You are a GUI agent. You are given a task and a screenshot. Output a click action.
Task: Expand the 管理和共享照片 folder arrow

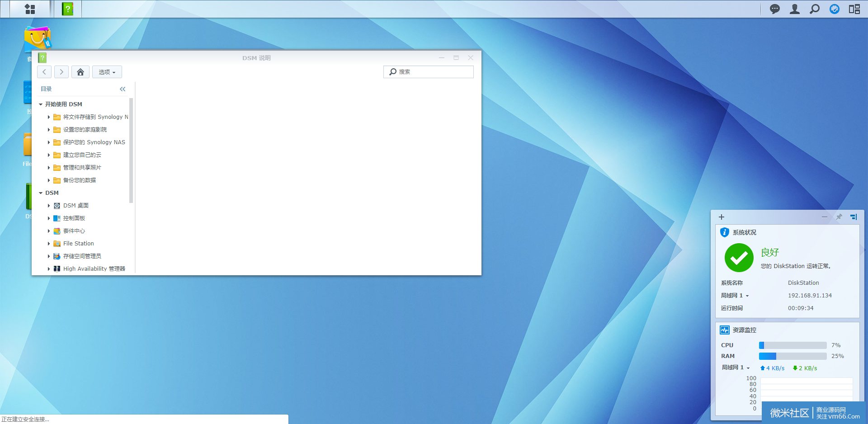pyautogui.click(x=49, y=168)
